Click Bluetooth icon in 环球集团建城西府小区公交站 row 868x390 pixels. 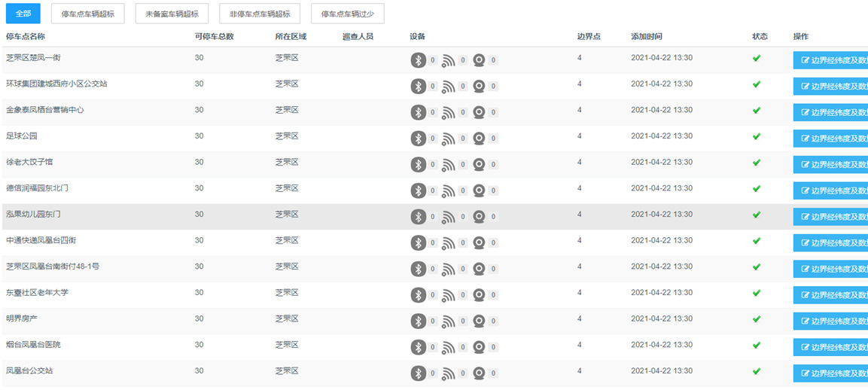tap(419, 86)
